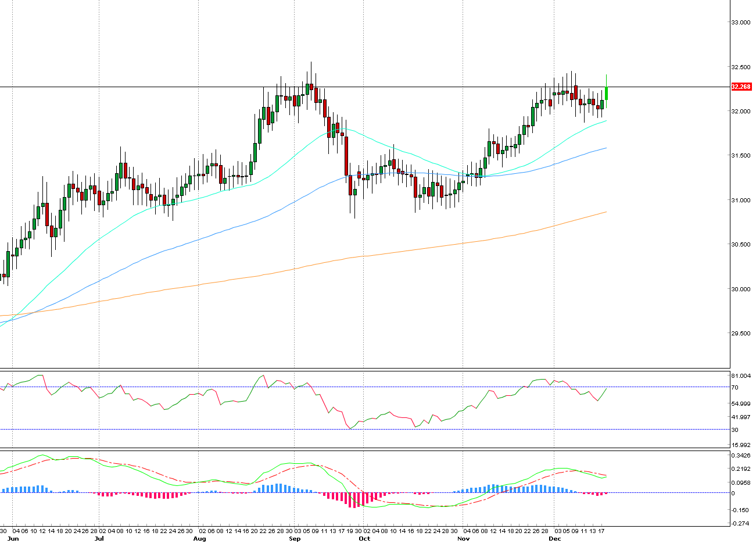This screenshot has width=756, height=547.
Task: Select the 30.000 price axis label
Action: pos(741,289)
